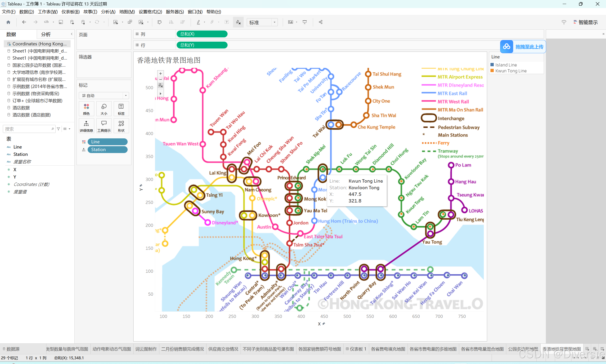The height and width of the screenshot is (364, 606).
Task: Enter presentation mode from toolbar
Action: pos(305,22)
